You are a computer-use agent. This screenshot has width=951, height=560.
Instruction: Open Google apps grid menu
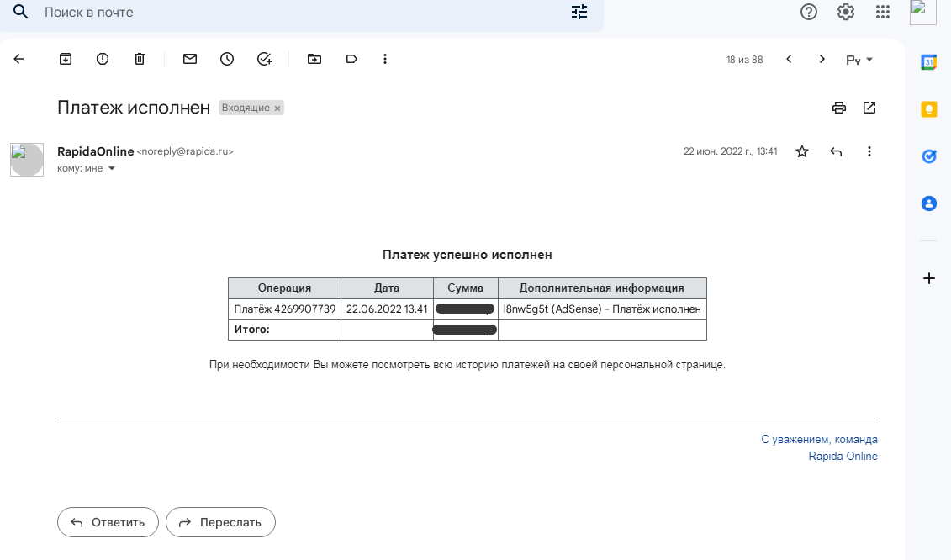[883, 12]
